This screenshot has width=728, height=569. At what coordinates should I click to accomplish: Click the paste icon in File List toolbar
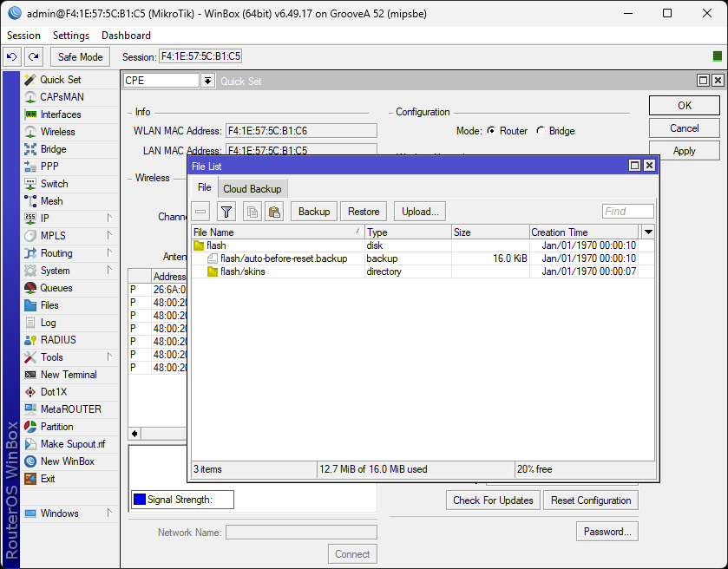[274, 212]
